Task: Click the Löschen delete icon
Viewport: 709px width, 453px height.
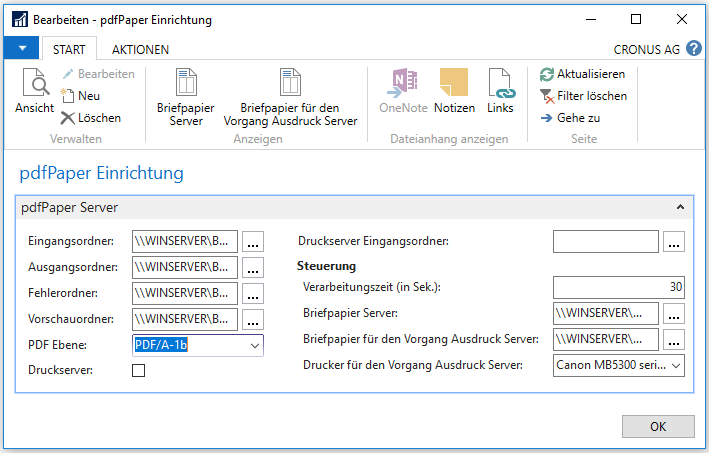Action: click(68, 118)
